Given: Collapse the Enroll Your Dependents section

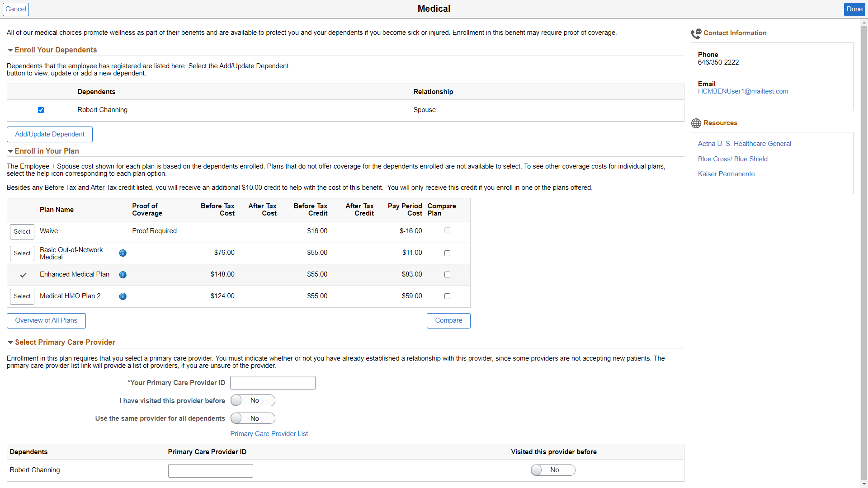Looking at the screenshot, I should 10,50.
